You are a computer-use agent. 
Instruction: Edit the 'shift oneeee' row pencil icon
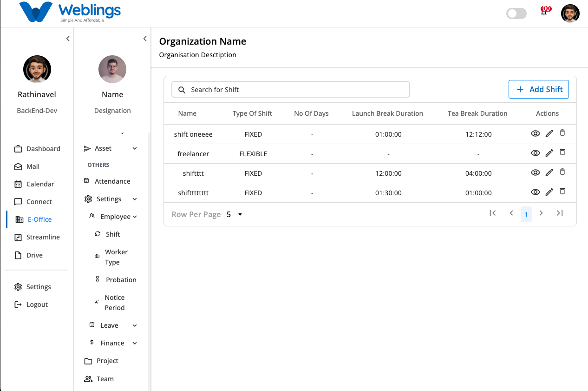tap(549, 133)
